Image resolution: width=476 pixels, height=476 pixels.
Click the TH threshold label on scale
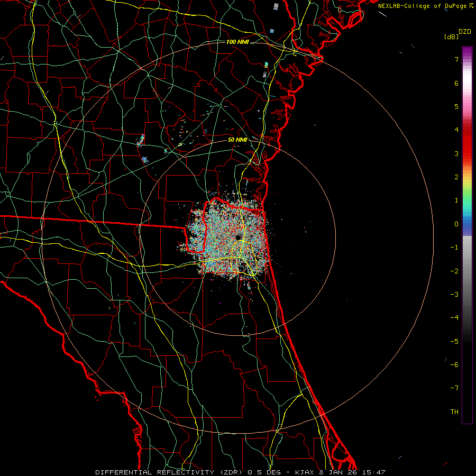point(454,412)
